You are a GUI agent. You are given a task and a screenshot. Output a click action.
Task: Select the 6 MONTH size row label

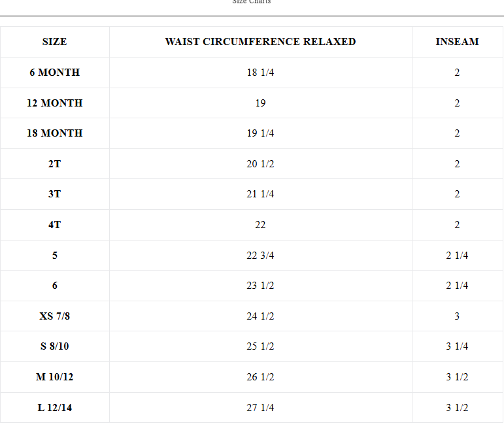(55, 73)
